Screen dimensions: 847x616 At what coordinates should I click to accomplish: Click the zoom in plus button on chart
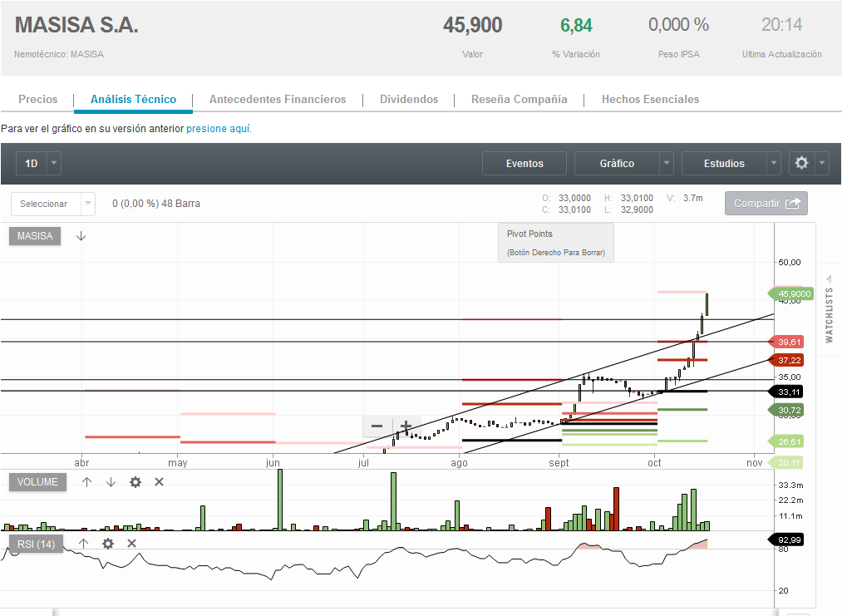(x=406, y=426)
